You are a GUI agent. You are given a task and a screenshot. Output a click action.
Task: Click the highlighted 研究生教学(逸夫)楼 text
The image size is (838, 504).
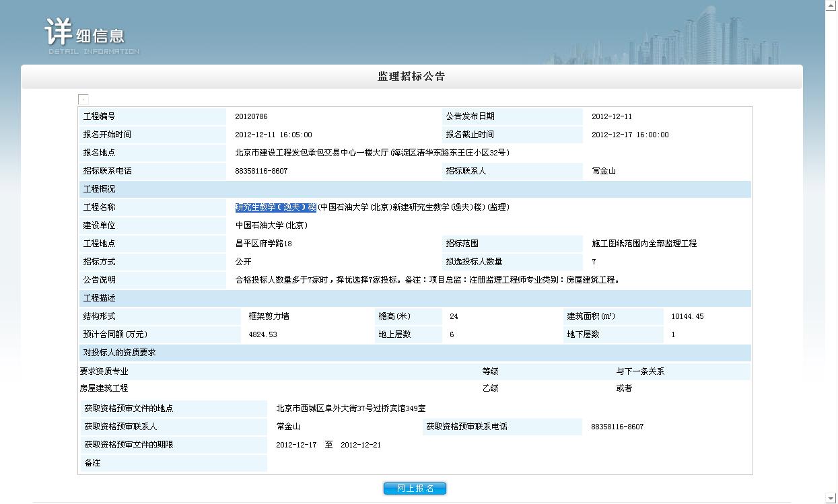(x=275, y=207)
